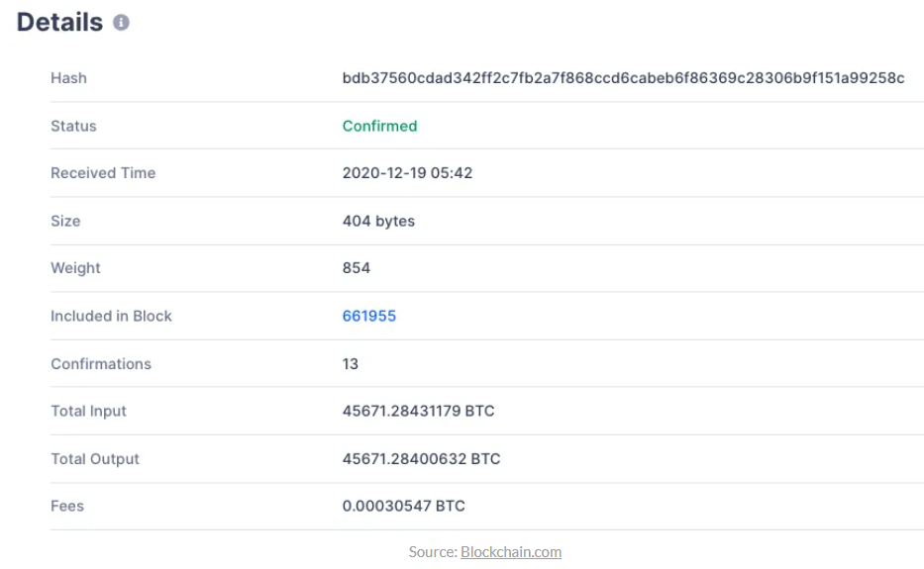Viewport: 924px width, 569px height.
Task: Select the received time 2020-12-19 05:42
Action: coord(407,173)
